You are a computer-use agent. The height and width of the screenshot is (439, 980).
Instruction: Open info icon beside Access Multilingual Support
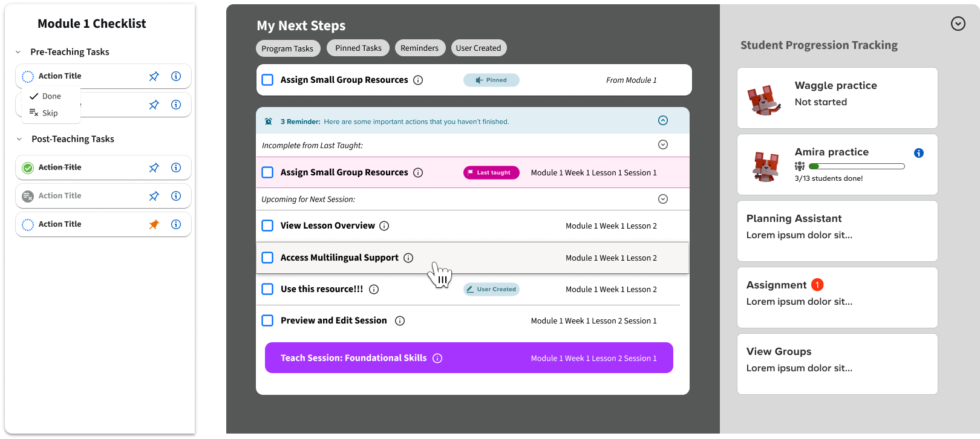pyautogui.click(x=408, y=258)
